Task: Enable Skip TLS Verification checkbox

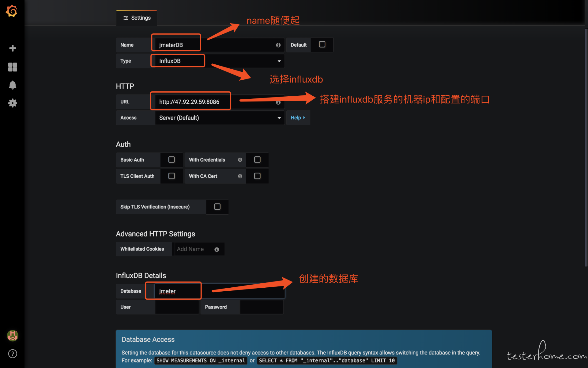Action: 217,207
